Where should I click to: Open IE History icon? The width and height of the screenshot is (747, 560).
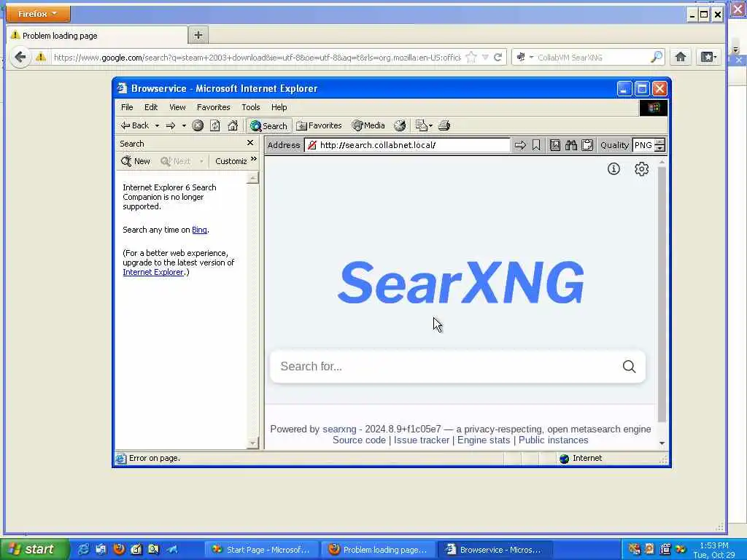(400, 125)
